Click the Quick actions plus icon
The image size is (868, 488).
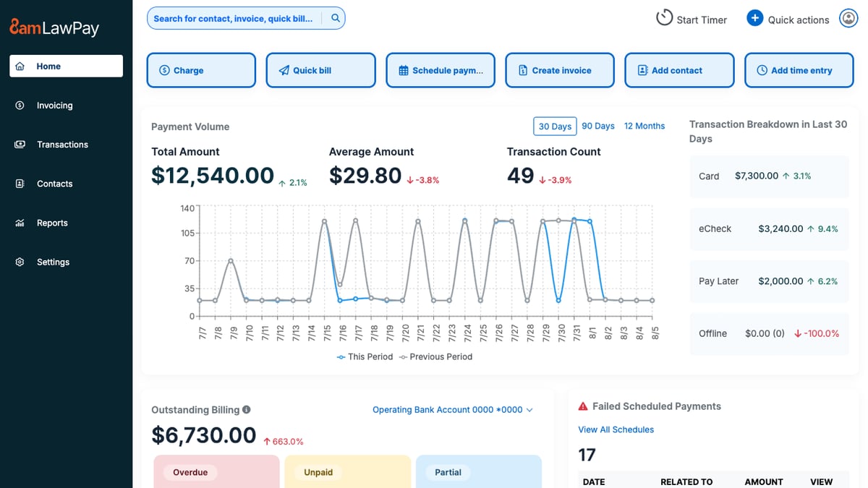point(754,19)
